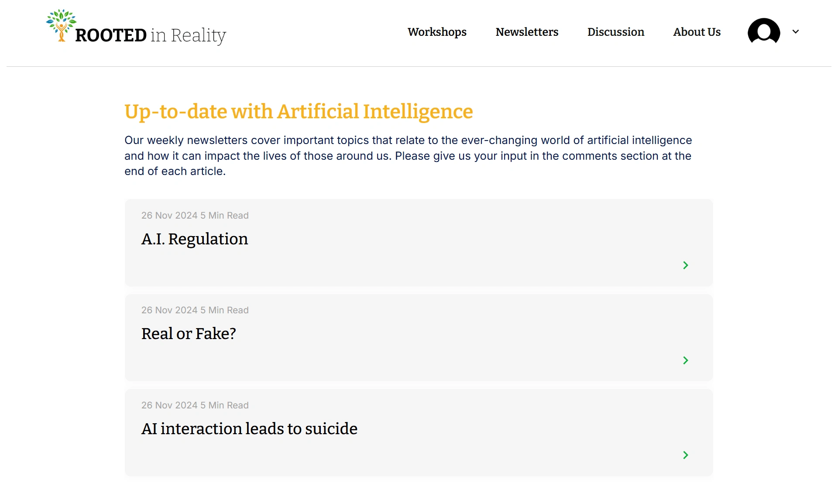This screenshot has height=504, width=838.
Task: Open the A.I. Regulation article title
Action: coord(195,239)
